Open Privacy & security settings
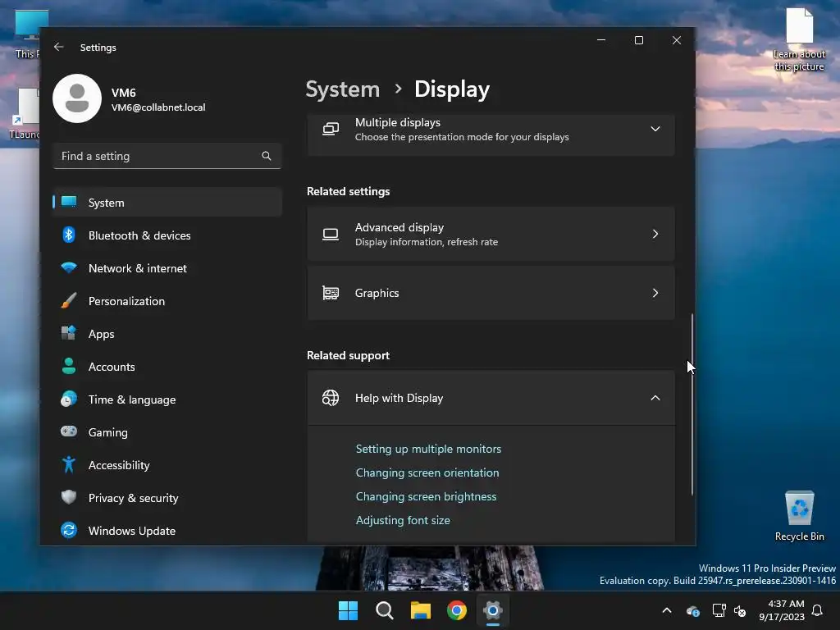This screenshot has height=630, width=840. [x=167, y=498]
